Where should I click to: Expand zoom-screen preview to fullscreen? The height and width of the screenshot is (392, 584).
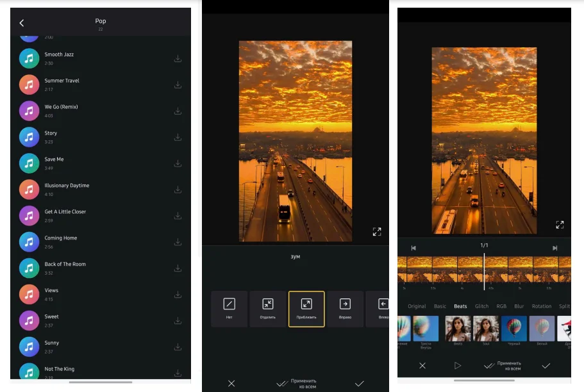377,232
